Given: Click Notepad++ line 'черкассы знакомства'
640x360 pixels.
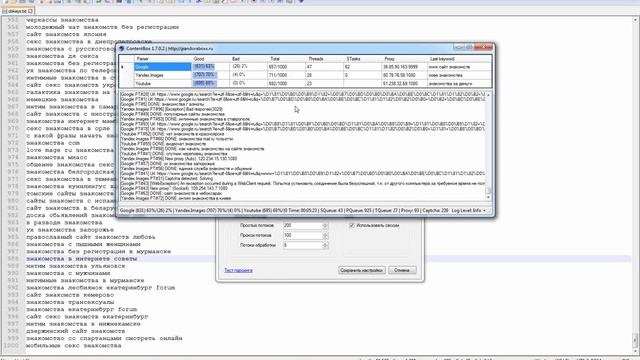Looking at the screenshot, I should [62, 20].
